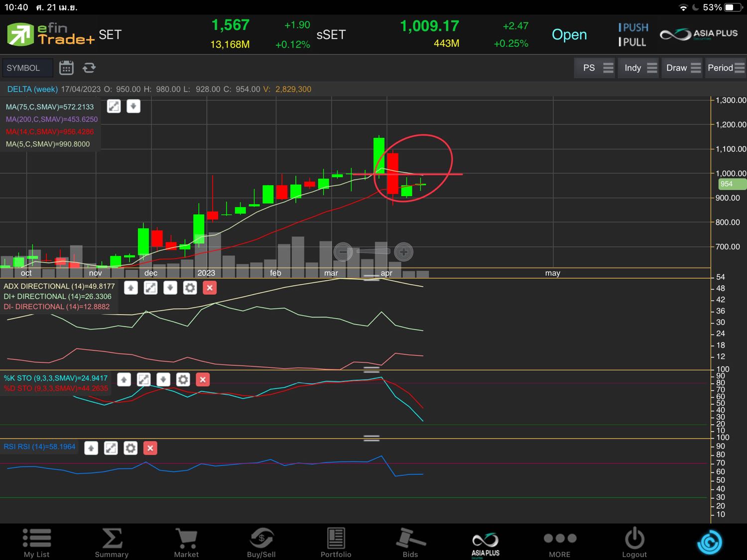Screen dimensions: 747x560
Task: Move STO indicator panel up
Action: coord(124,380)
